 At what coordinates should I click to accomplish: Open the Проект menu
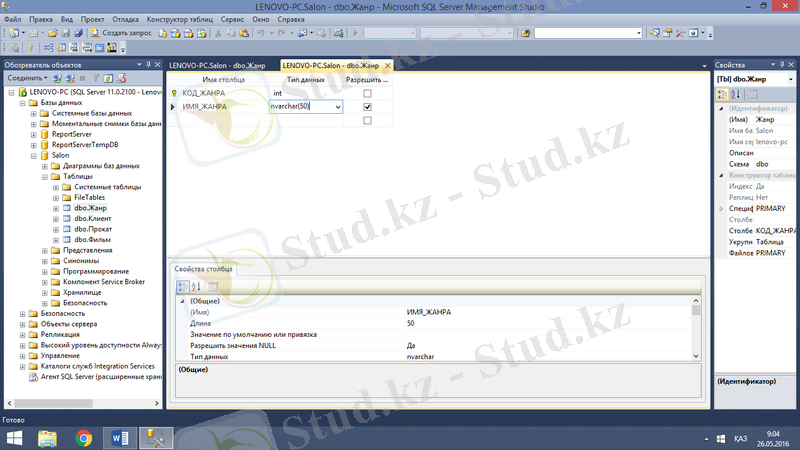(x=92, y=19)
